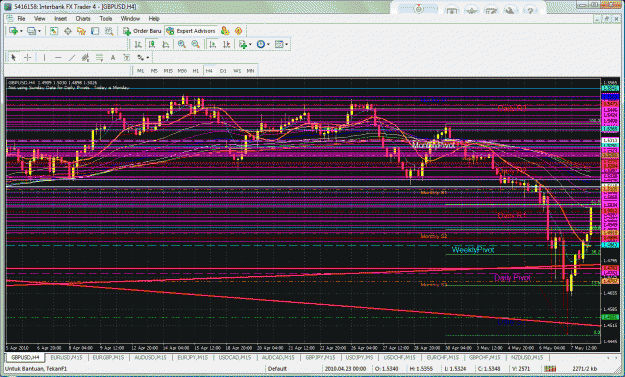
Task: Zoom in on the chart
Action: pyautogui.click(x=182, y=44)
